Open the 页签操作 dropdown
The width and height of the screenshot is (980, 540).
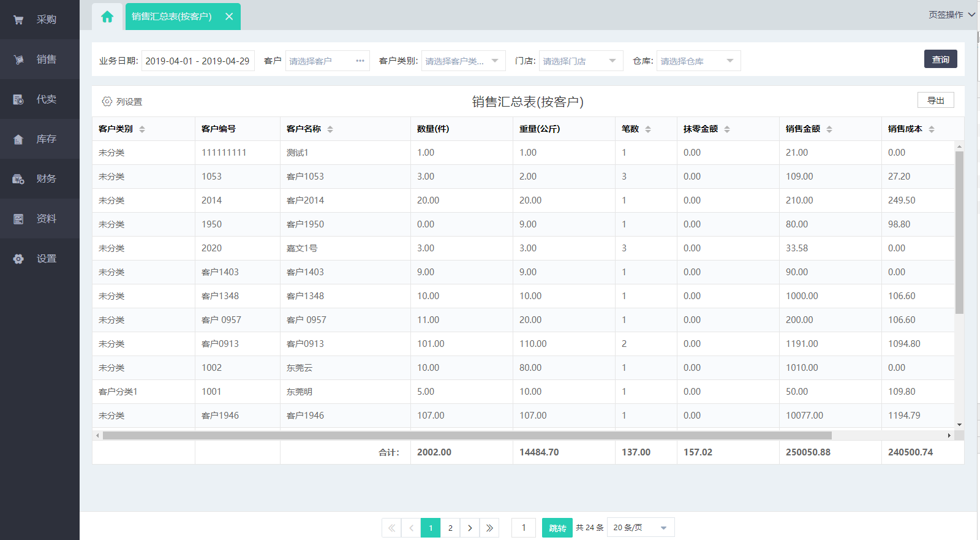[x=951, y=14]
